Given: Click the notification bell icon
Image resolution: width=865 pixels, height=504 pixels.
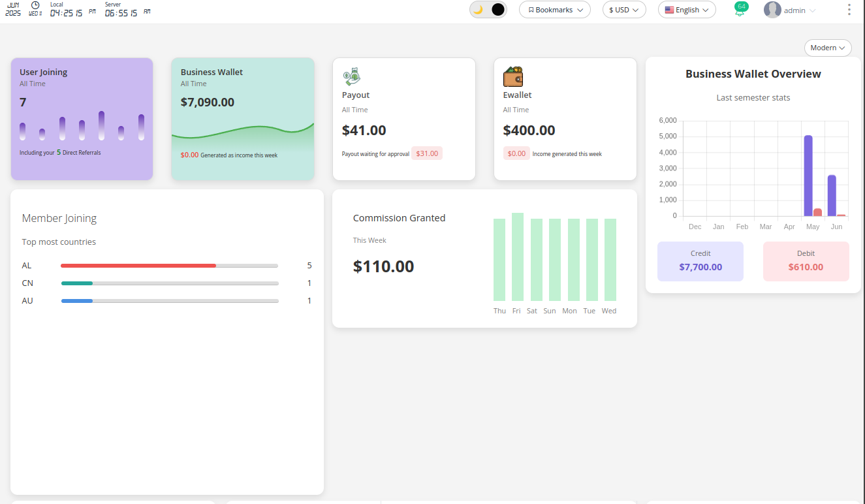Looking at the screenshot, I should coord(740,11).
